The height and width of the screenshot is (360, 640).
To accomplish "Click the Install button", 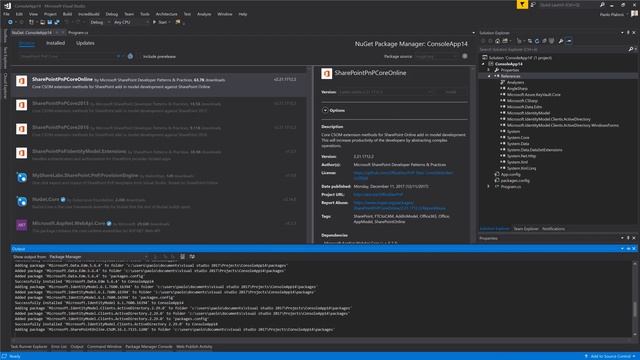I will [451, 92].
